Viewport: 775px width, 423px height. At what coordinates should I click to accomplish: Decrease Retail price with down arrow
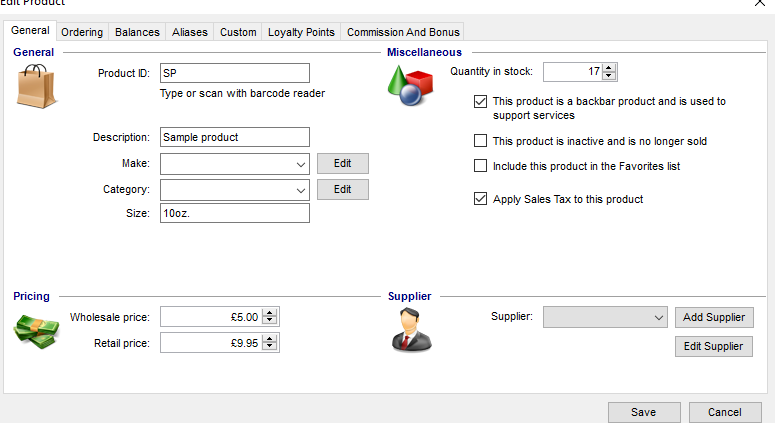(270, 346)
